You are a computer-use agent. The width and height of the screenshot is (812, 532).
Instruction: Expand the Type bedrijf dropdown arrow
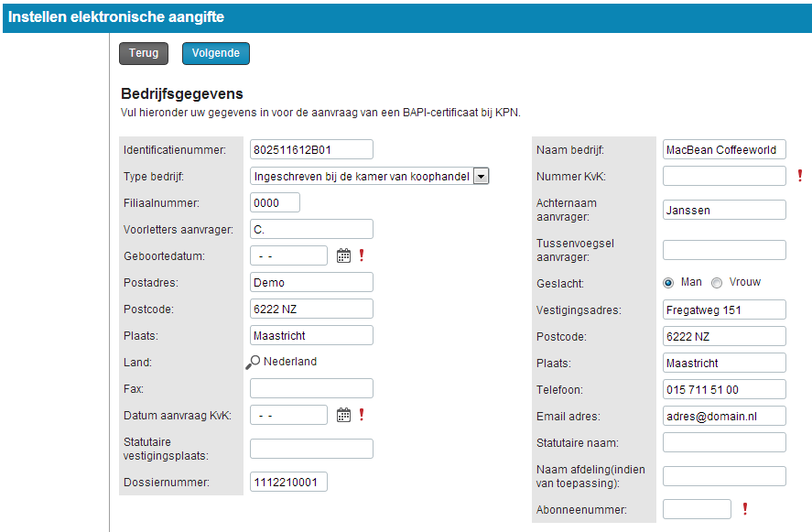point(482,177)
